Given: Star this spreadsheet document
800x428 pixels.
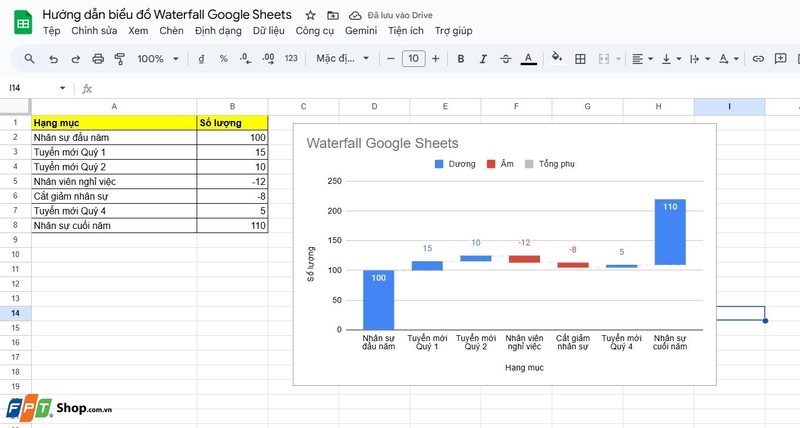Looking at the screenshot, I should 310,15.
